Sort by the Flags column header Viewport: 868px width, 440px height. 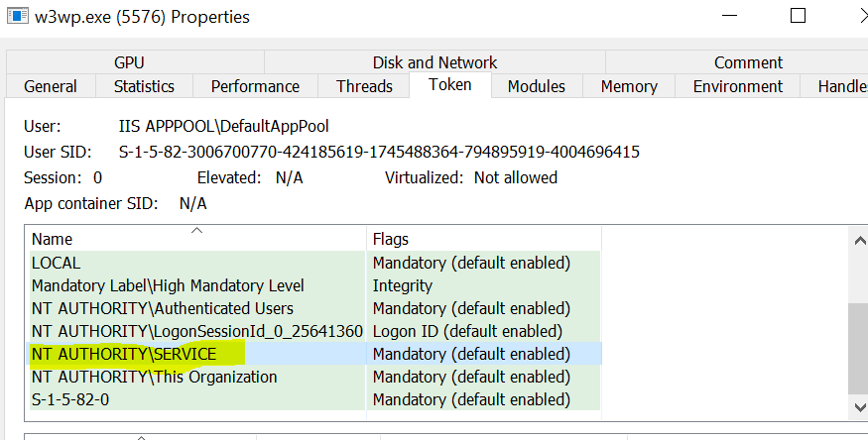[483, 239]
